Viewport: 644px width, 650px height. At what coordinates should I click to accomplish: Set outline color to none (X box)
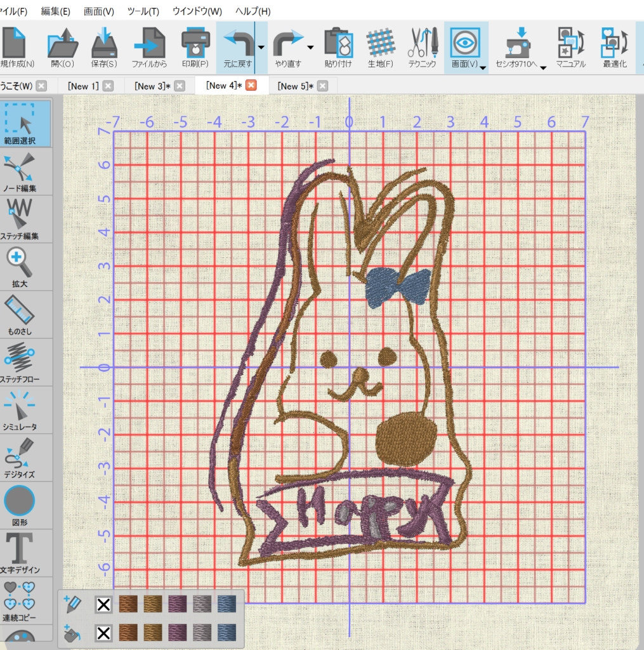(x=103, y=604)
